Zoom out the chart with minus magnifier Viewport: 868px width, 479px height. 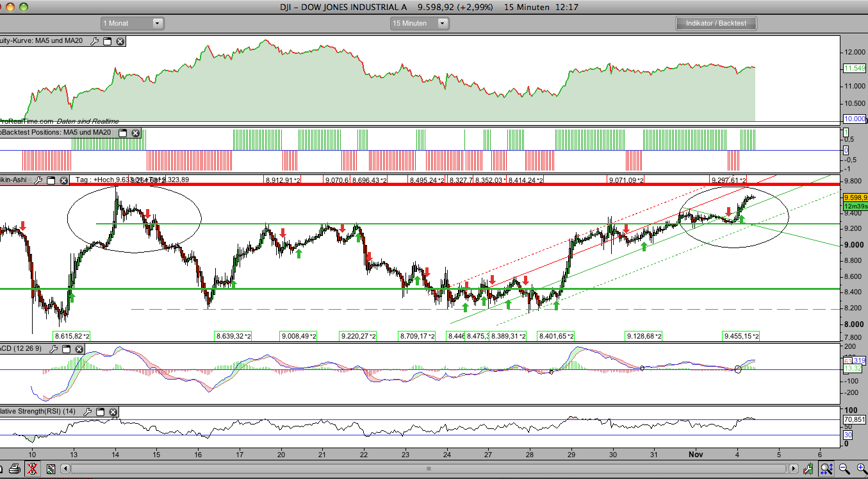coord(844,469)
